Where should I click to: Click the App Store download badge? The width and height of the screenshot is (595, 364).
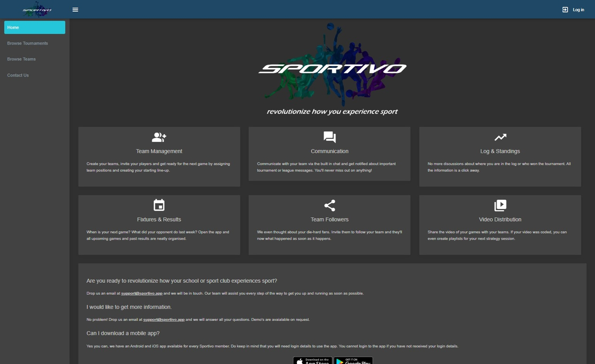click(312, 361)
